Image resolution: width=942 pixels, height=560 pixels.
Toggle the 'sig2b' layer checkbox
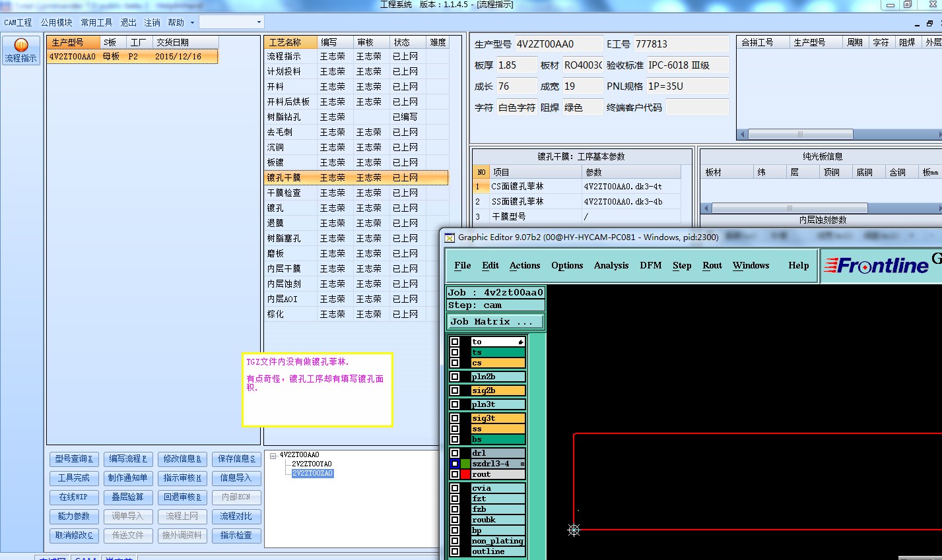click(455, 390)
